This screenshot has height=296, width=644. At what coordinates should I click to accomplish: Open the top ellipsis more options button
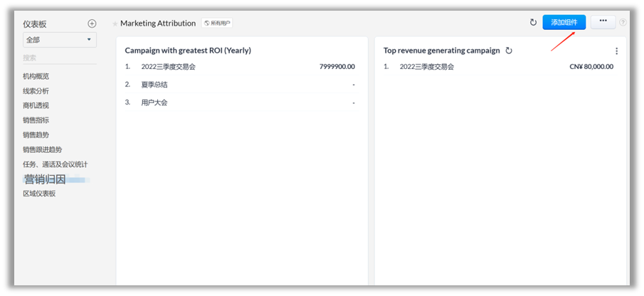[x=603, y=21]
